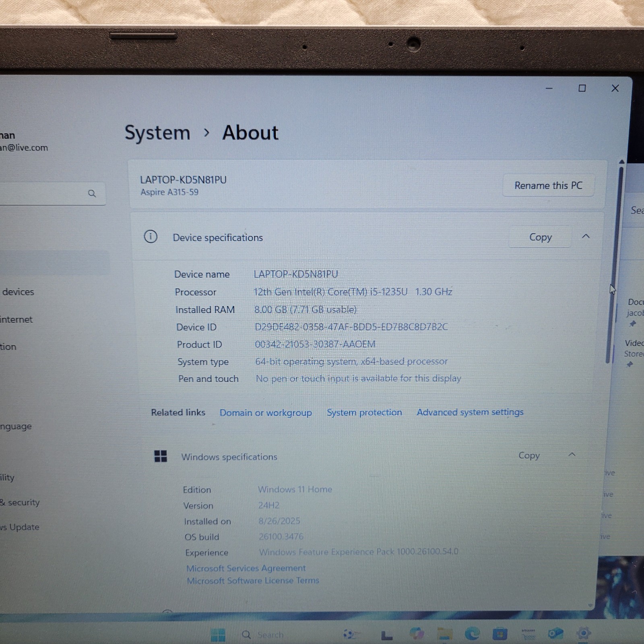Screen dimensions: 644x644
Task: Copy the Device specifications
Action: click(540, 237)
